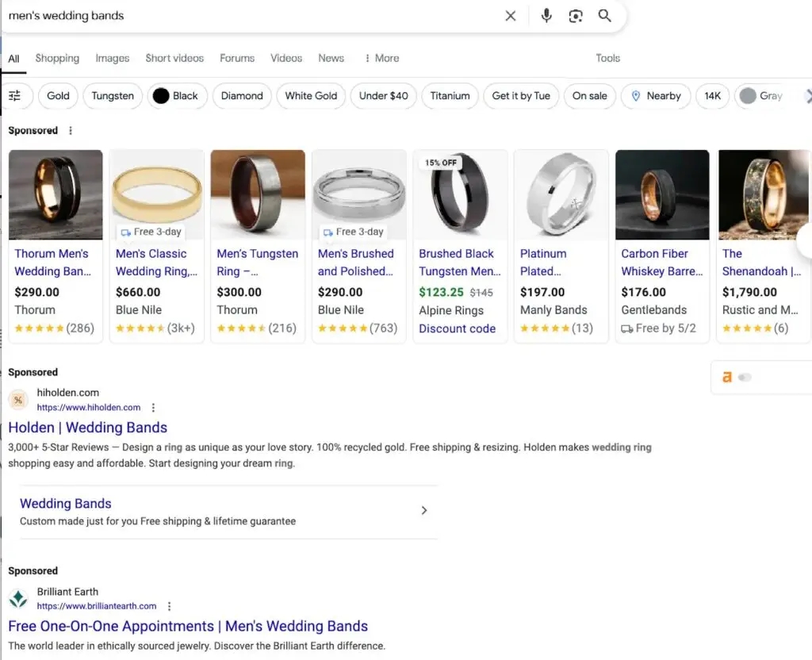The image size is (812, 660).
Task: Click the Thorum Men's Wedding Band product thumbnail
Action: [x=56, y=194]
